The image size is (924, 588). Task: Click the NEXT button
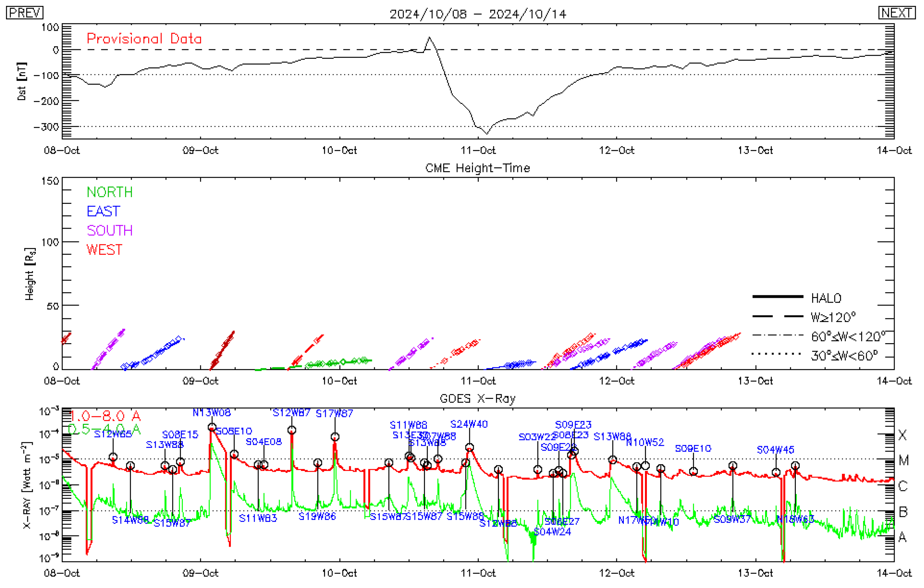(x=896, y=13)
